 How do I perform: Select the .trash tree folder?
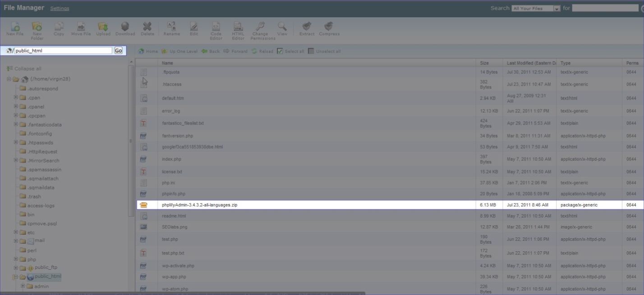point(34,196)
